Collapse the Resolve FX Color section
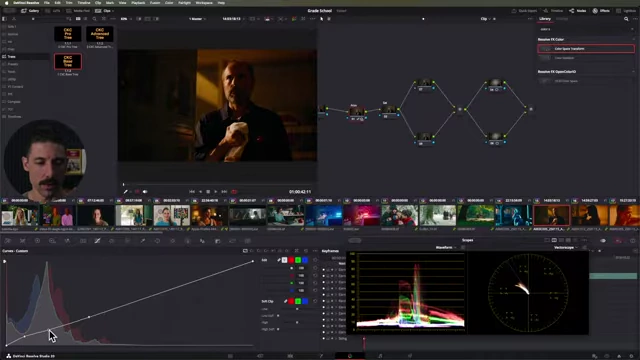Screen dimensions: 640x360 (633, 39)
